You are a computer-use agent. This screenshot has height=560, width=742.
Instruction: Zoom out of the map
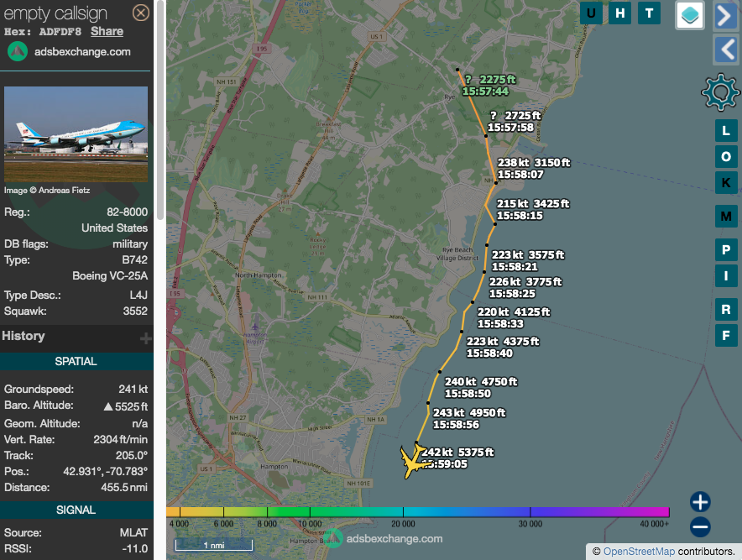click(x=700, y=527)
